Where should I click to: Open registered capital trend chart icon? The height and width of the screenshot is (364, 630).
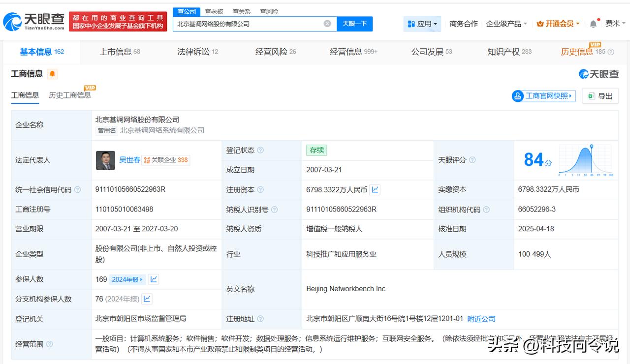[x=375, y=189]
